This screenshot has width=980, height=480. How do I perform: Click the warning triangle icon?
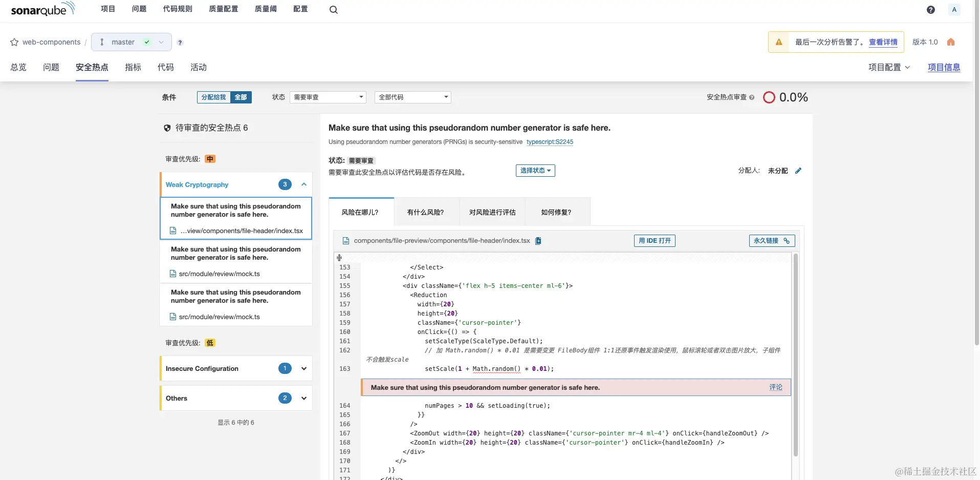[779, 42]
